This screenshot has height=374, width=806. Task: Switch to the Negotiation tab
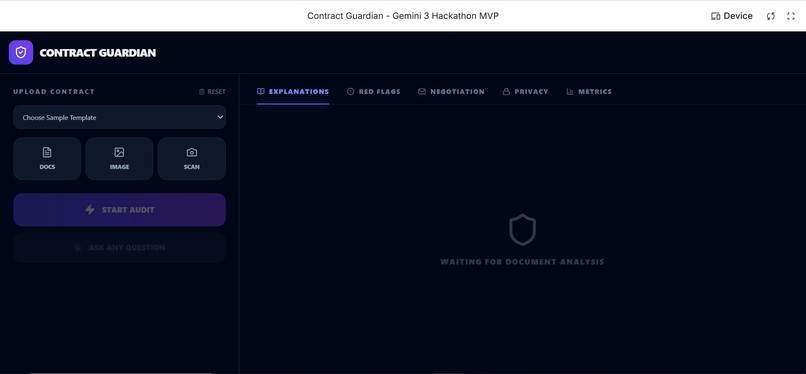click(451, 91)
